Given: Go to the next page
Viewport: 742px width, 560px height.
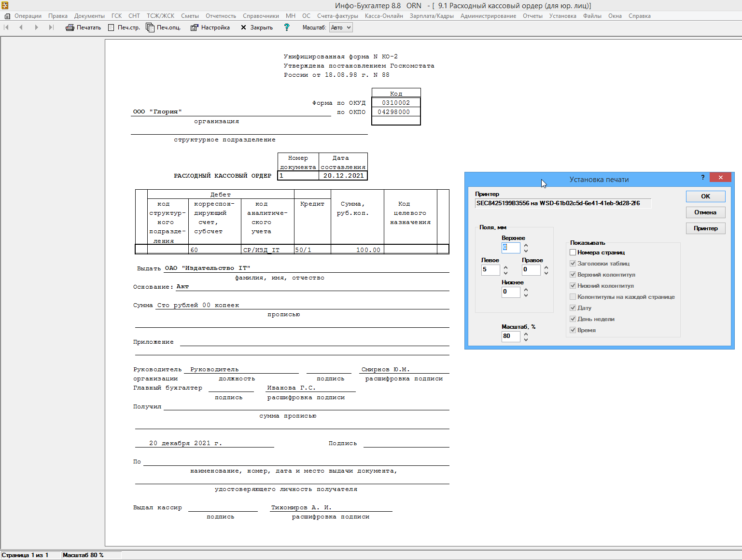Looking at the screenshot, I should pyautogui.click(x=36, y=28).
